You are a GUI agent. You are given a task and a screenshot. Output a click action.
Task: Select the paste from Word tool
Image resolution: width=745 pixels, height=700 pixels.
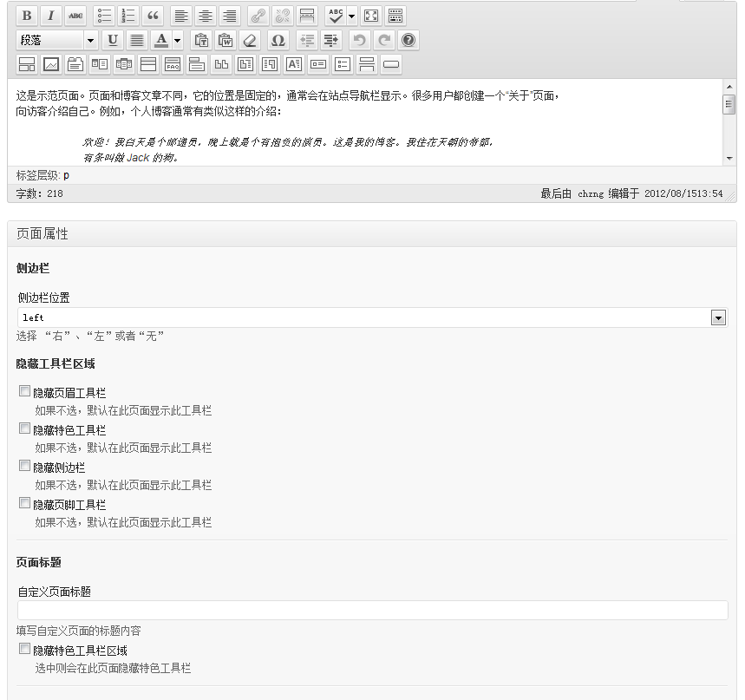(225, 39)
